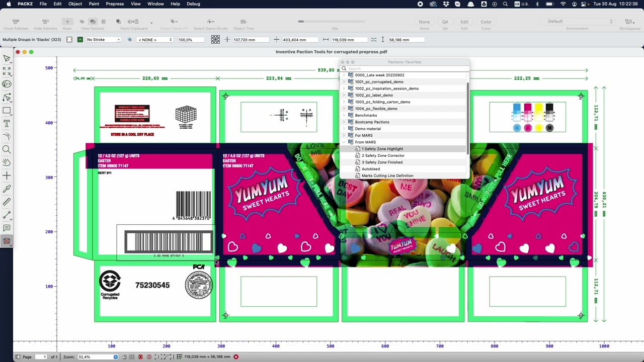Viewport: 644px width, 362px height.
Task: Choose the eyedropper tool
Action: 7,189
